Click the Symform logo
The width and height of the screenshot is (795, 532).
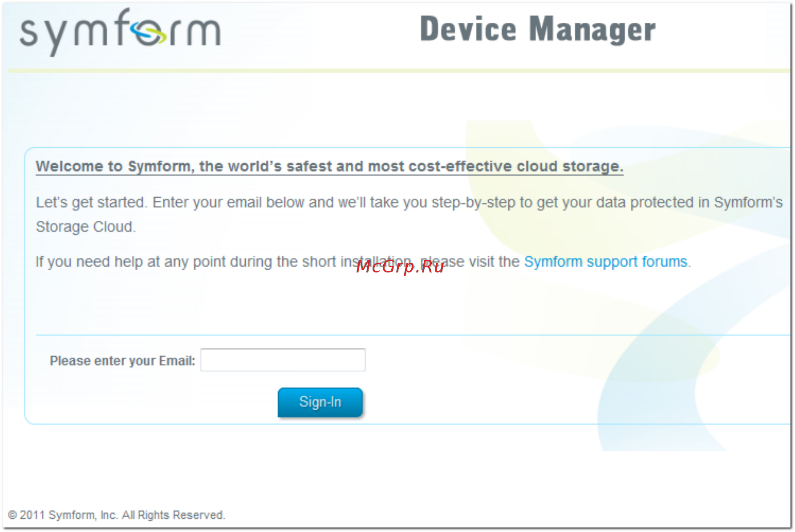[120, 32]
